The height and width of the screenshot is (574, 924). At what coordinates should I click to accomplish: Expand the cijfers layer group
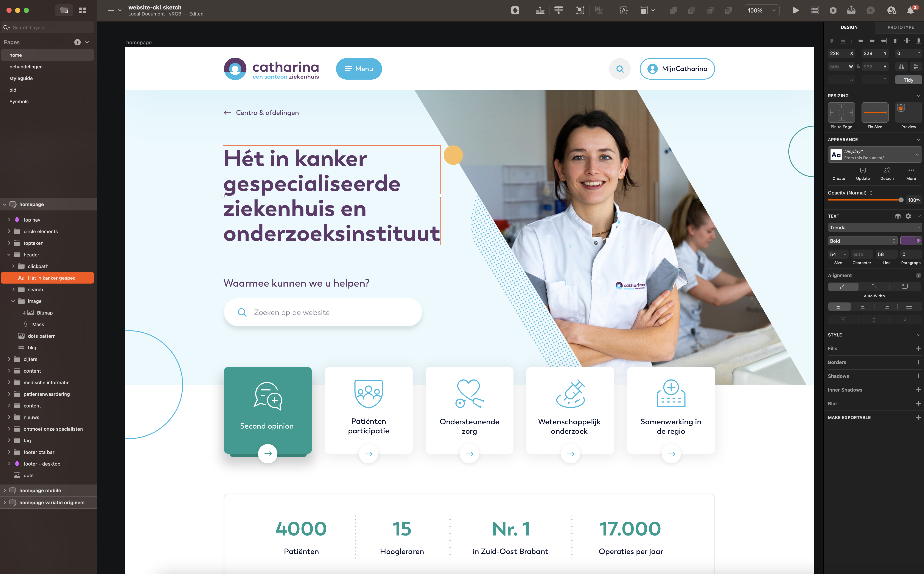pyautogui.click(x=9, y=359)
